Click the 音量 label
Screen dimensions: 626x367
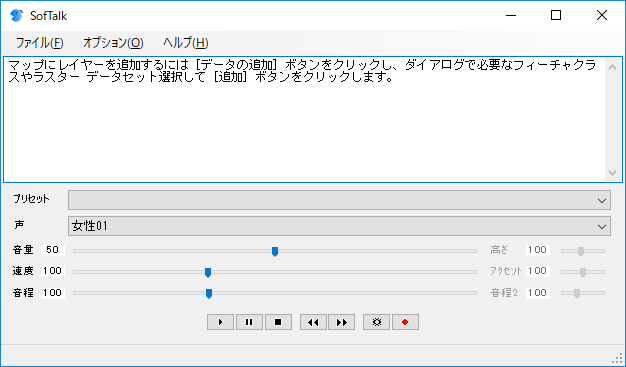coord(23,250)
